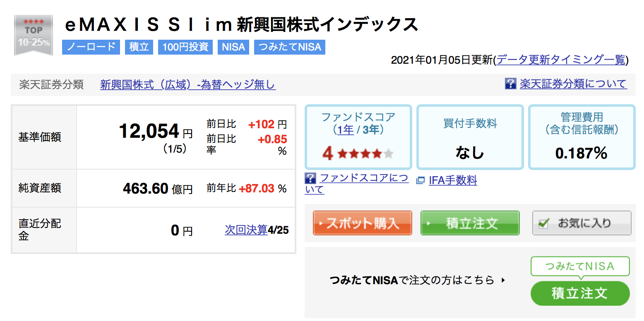Click the orange スポット購入 button
This screenshot has width=644, height=321.
[362, 223]
